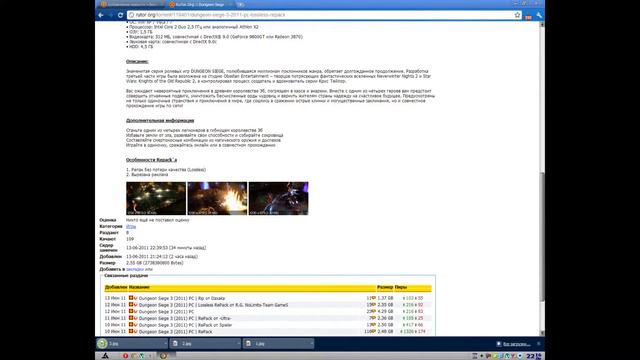Open 'Dungeon Siege 3 (2011) PC | Rip от Dazaka' torrent
640x360 pixels.
(182, 298)
